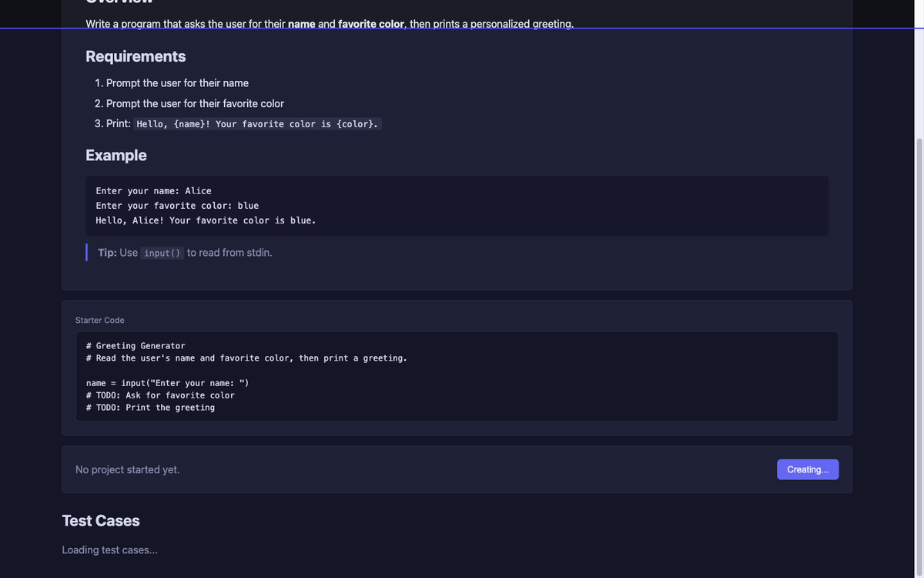Click the "Hello, Alice!" example output line
Screen dimensions: 924x578
tap(206, 220)
